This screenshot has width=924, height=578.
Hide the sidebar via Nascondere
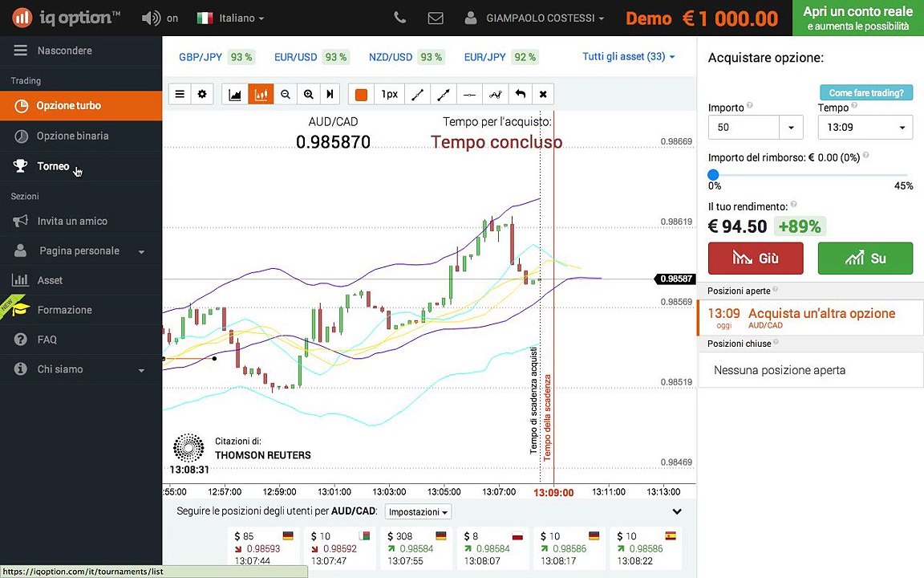(81, 51)
